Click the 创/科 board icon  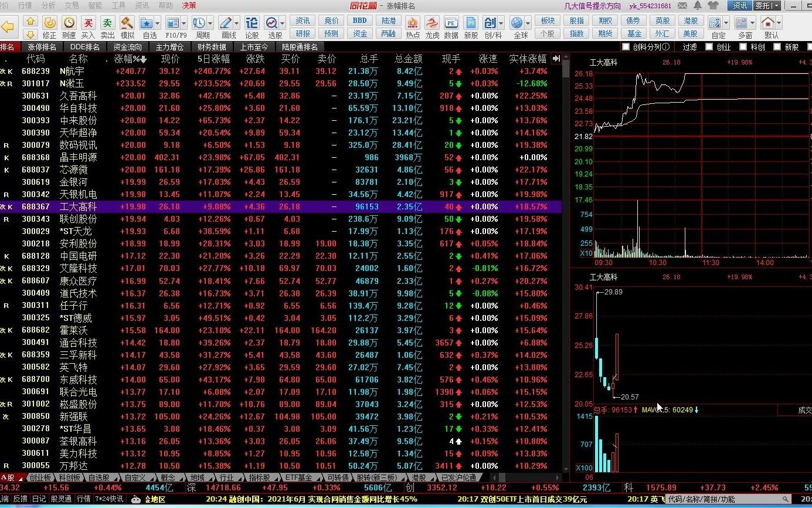pos(490,23)
